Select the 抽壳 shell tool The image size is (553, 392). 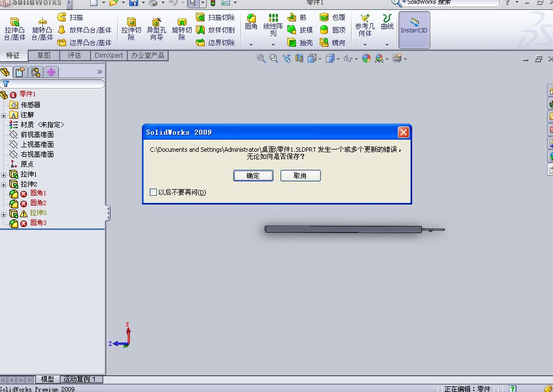[300, 43]
